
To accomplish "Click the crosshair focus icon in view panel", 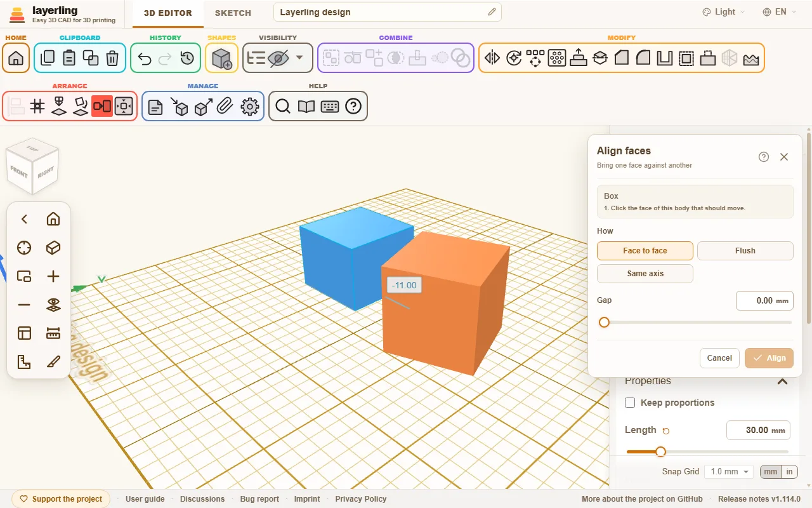I will (24, 248).
